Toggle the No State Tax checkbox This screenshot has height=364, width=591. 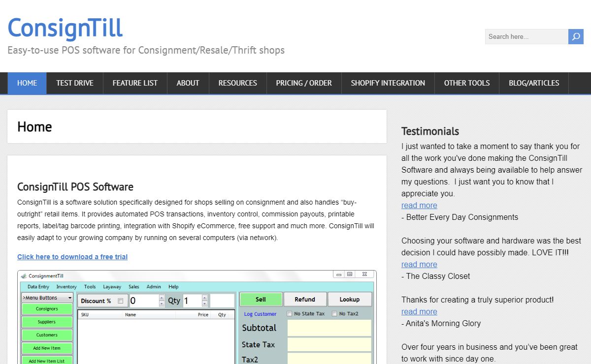point(290,314)
